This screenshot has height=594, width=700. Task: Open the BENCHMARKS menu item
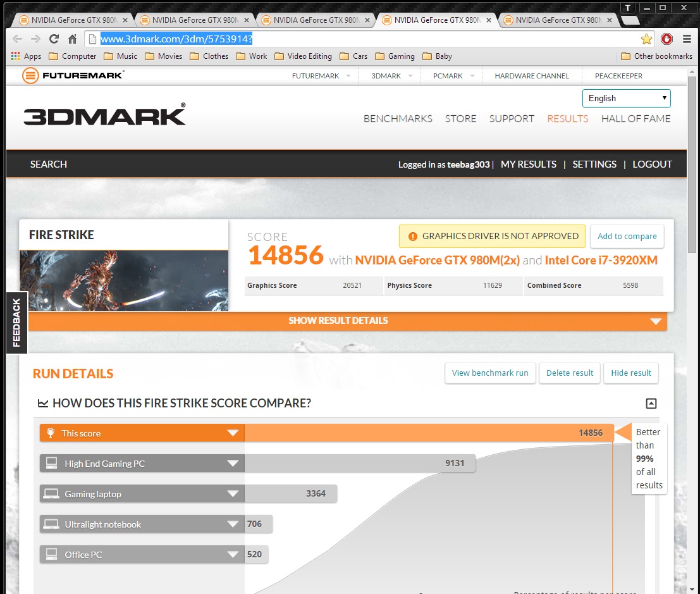(x=398, y=119)
